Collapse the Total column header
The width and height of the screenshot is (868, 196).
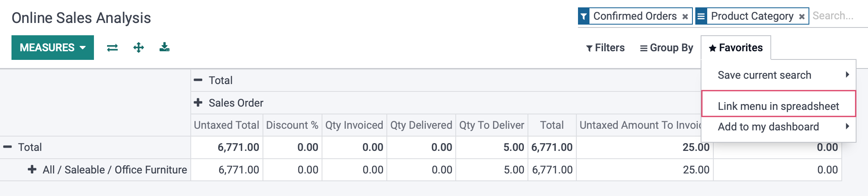pos(213,80)
